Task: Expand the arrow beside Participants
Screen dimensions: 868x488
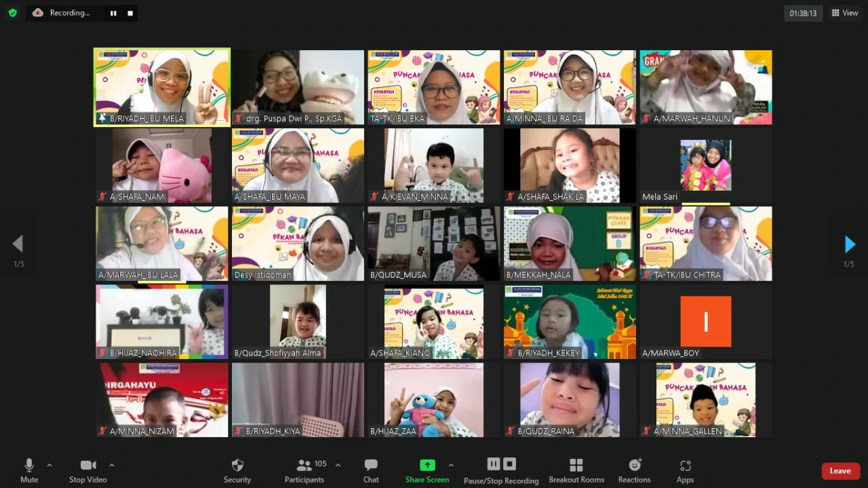Action: (x=338, y=465)
